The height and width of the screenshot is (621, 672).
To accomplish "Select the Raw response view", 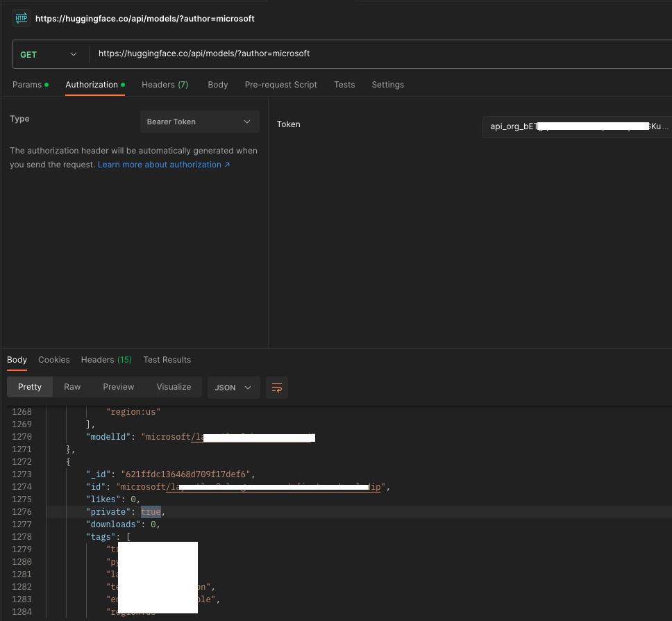I will pyautogui.click(x=72, y=386).
